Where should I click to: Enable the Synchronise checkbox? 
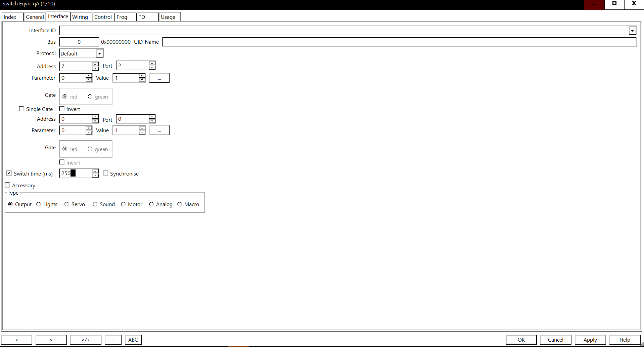pyautogui.click(x=106, y=173)
